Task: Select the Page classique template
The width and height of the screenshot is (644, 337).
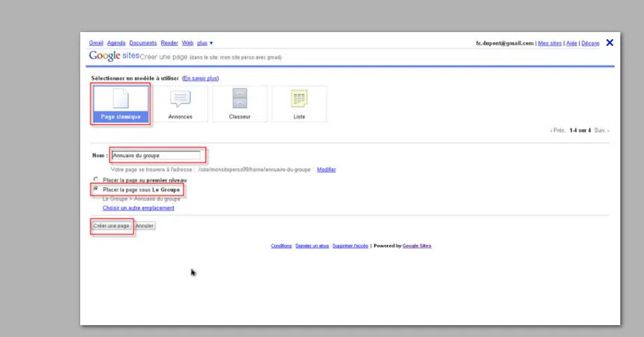Action: click(121, 104)
